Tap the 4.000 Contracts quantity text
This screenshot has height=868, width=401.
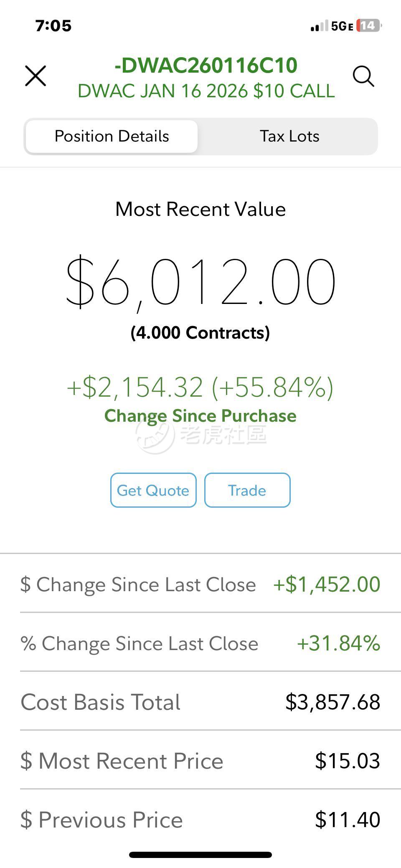tap(200, 333)
